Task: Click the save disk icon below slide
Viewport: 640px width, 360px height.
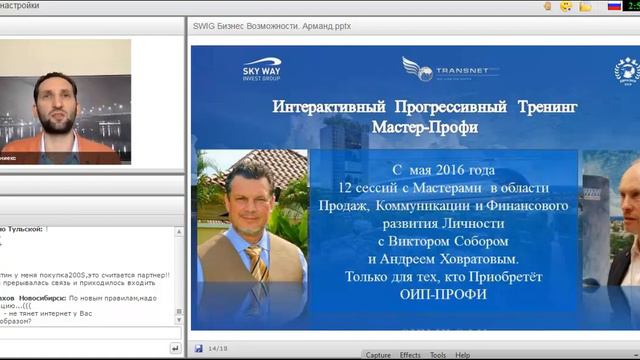Action: [199, 348]
